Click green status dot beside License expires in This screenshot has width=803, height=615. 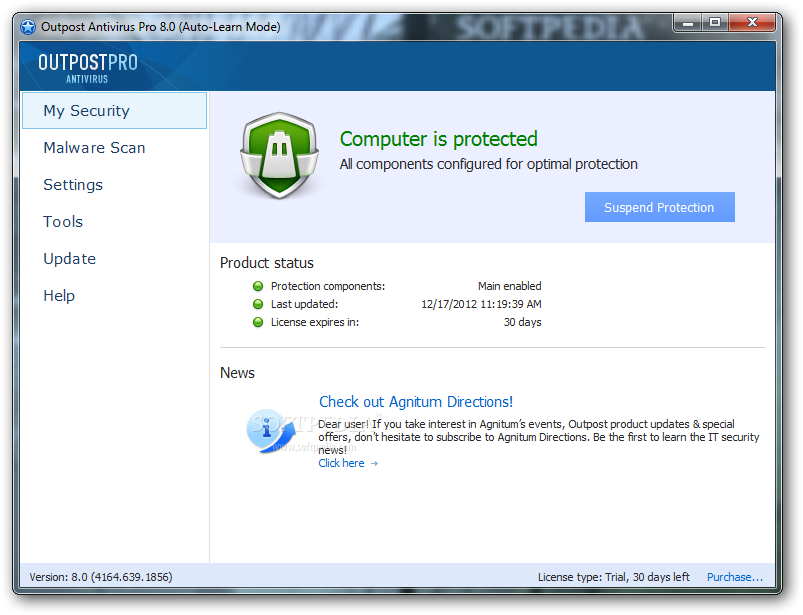coord(258,322)
